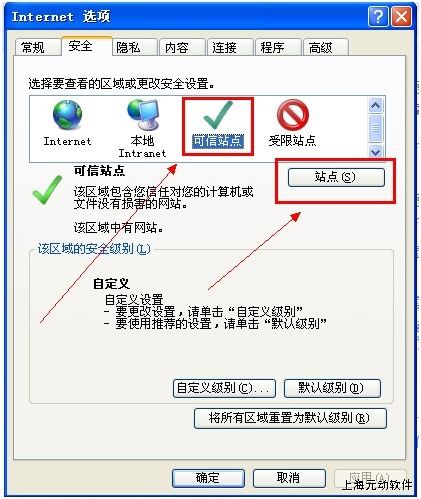The height and width of the screenshot is (499, 421).
Task: Open the 内容 tab
Action: click(177, 47)
